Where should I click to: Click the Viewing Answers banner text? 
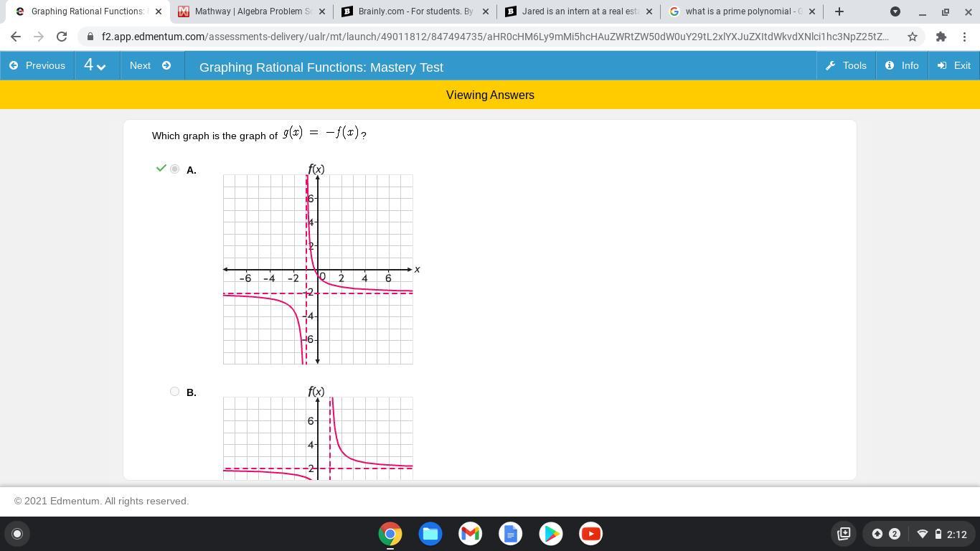tap(490, 95)
